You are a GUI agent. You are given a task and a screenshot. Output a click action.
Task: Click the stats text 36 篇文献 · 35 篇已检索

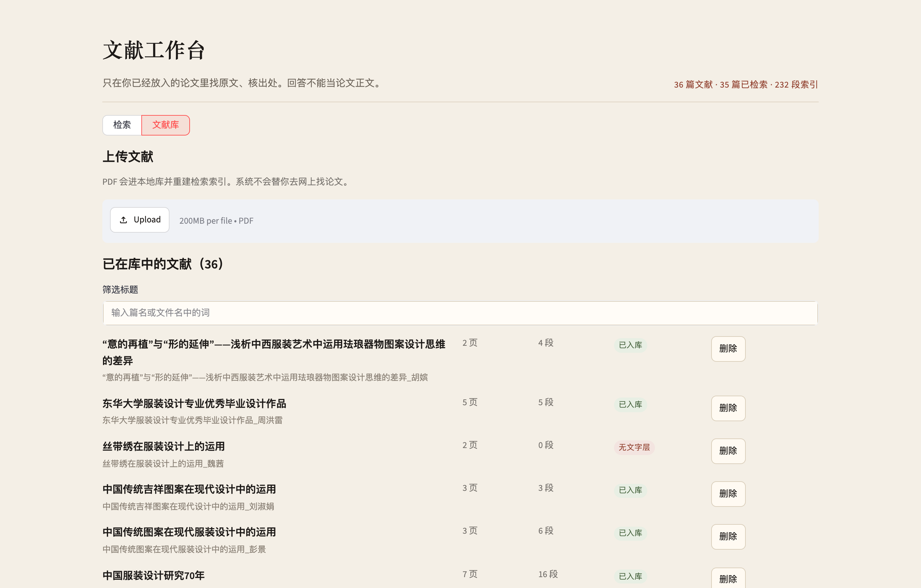pos(720,84)
